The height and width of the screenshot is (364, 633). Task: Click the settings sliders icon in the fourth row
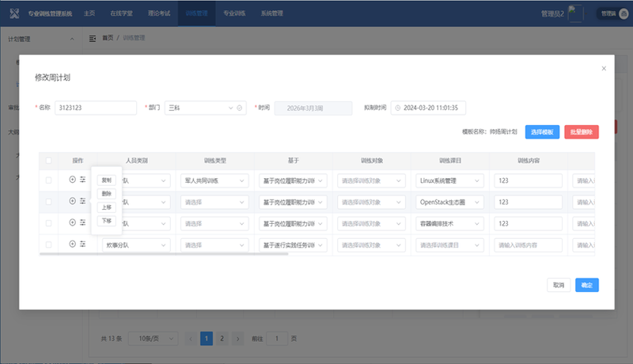click(82, 245)
